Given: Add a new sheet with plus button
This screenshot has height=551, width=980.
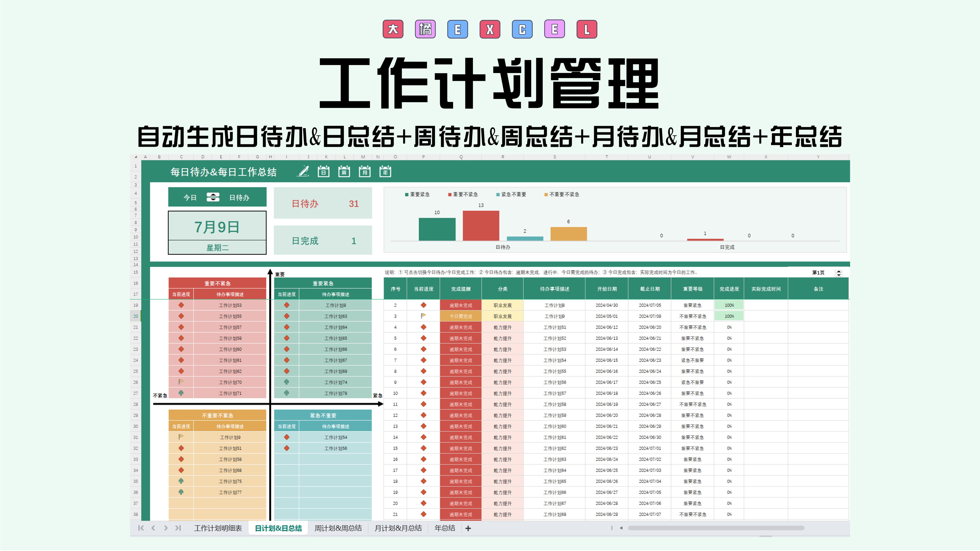Looking at the screenshot, I should pos(468,528).
